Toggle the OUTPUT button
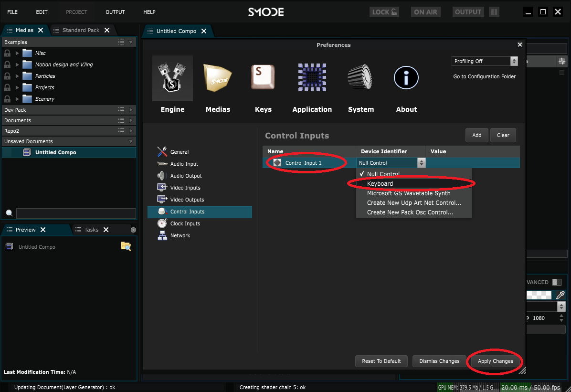The image size is (571, 392). [468, 12]
